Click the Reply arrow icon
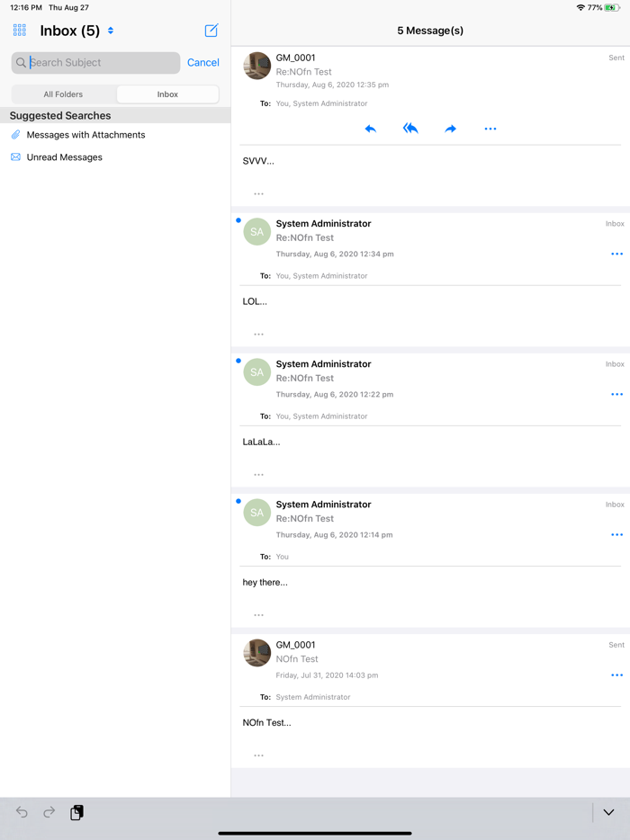Screen dimensions: 630x840 point(370,129)
